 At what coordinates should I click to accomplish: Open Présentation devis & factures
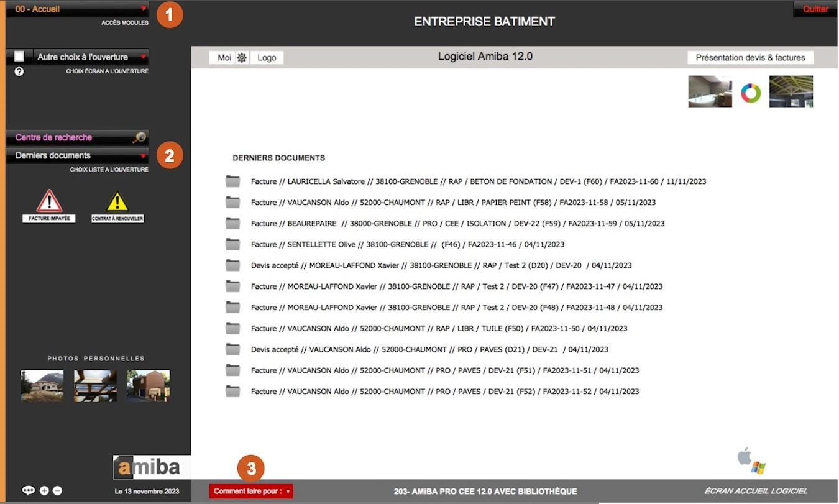pos(750,58)
